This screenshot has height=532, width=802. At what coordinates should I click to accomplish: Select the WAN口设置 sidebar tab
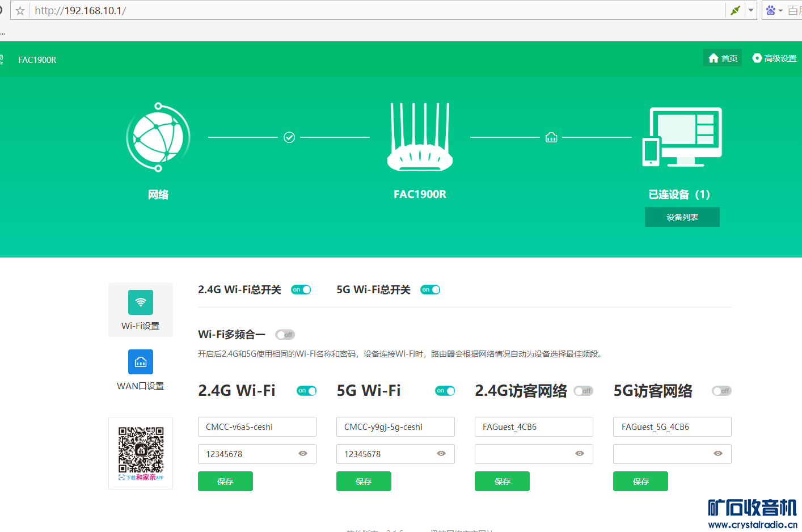[x=141, y=370]
